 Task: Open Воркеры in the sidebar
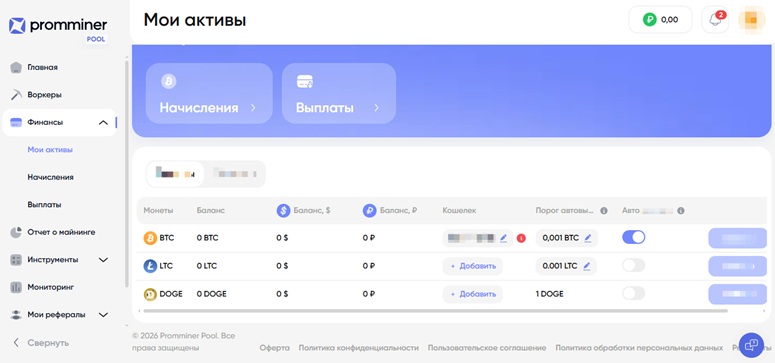(44, 94)
